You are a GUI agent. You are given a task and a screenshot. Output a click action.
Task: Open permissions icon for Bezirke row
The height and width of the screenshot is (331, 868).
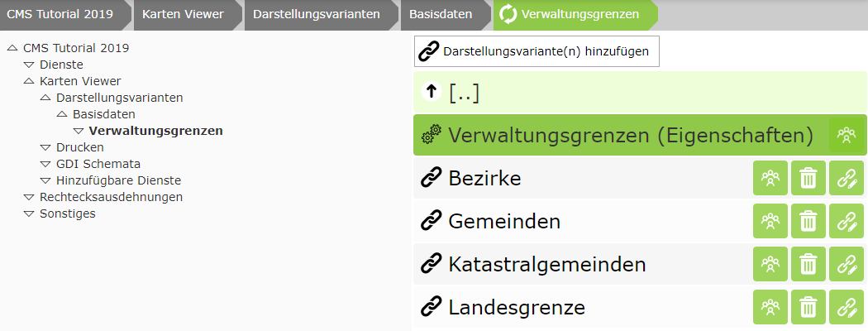click(770, 178)
